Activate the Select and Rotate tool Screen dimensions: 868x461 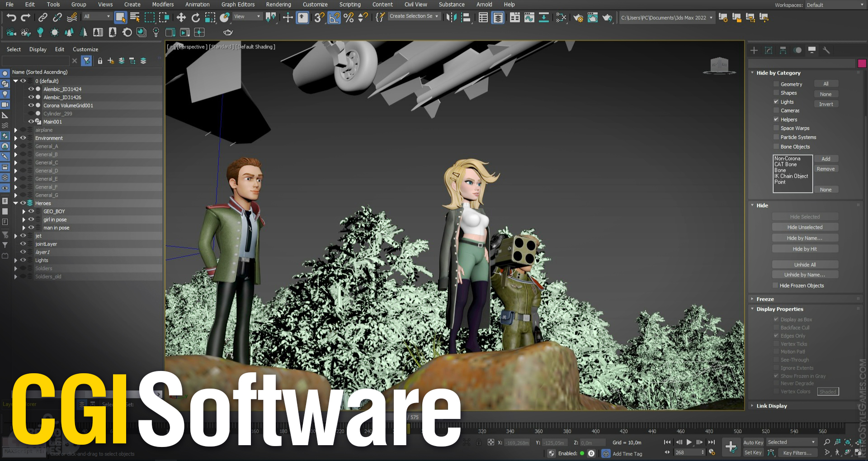(x=195, y=18)
